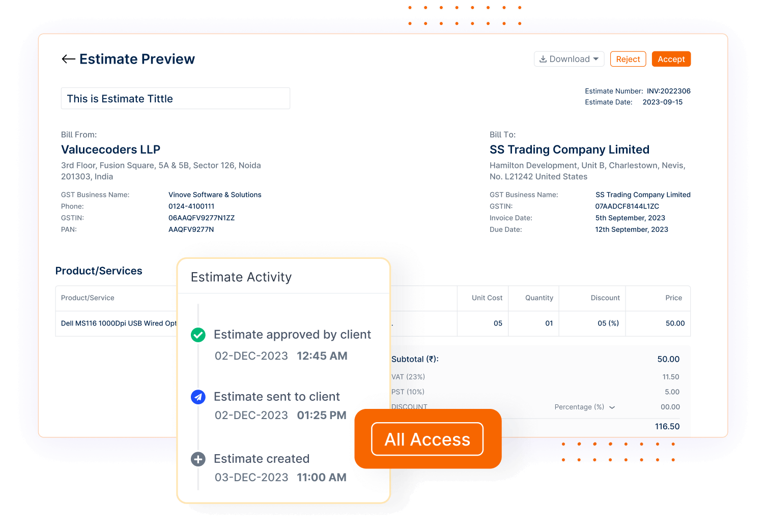This screenshot has height=532, width=766.
Task: Click Bill To GSTIN 07AADCF8144L1ZC
Action: point(627,206)
